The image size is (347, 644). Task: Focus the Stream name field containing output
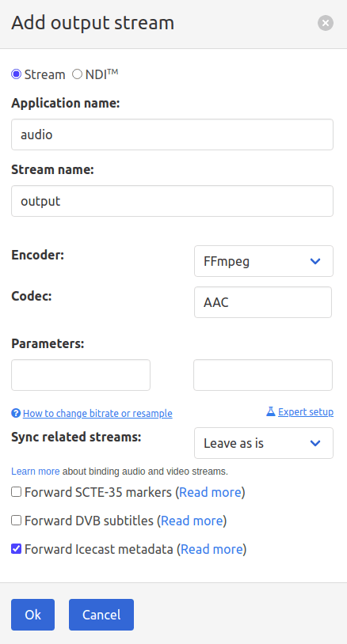pyautogui.click(x=172, y=201)
